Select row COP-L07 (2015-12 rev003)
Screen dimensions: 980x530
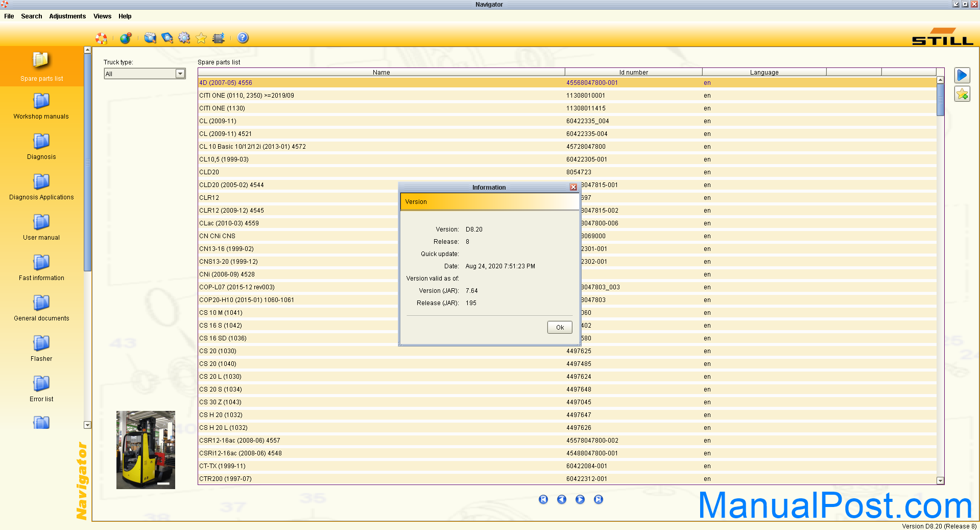tap(567, 287)
